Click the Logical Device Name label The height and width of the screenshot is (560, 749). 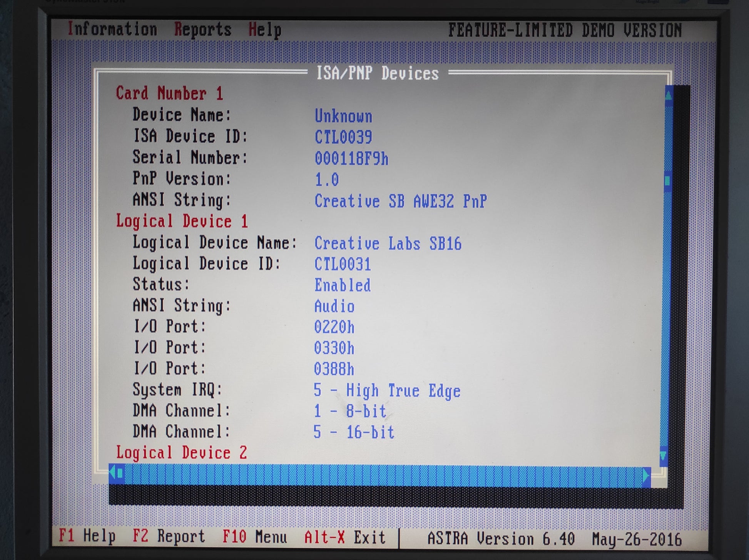click(215, 243)
